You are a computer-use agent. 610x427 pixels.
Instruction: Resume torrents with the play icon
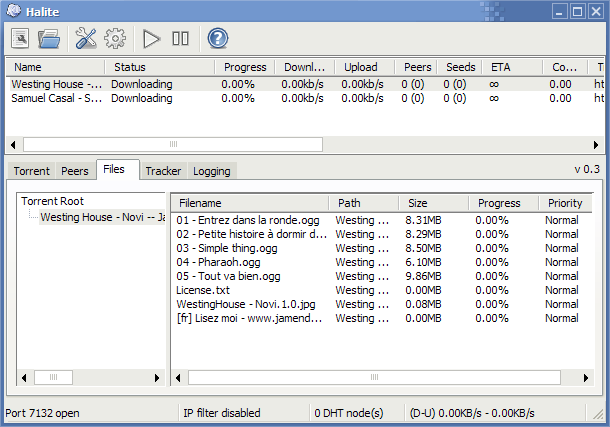click(151, 38)
